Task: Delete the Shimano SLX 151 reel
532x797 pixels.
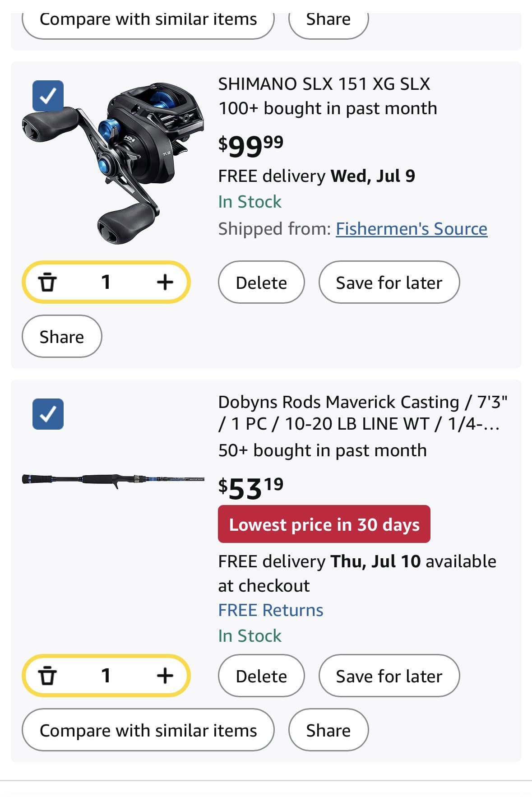Action: coord(261,283)
